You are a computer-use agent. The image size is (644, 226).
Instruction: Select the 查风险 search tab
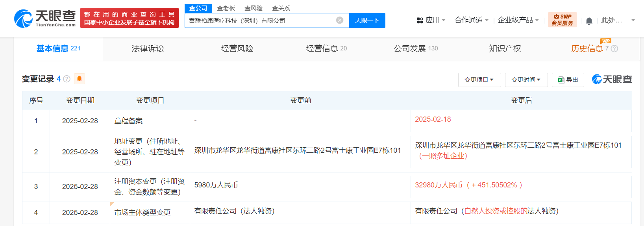(x=254, y=8)
